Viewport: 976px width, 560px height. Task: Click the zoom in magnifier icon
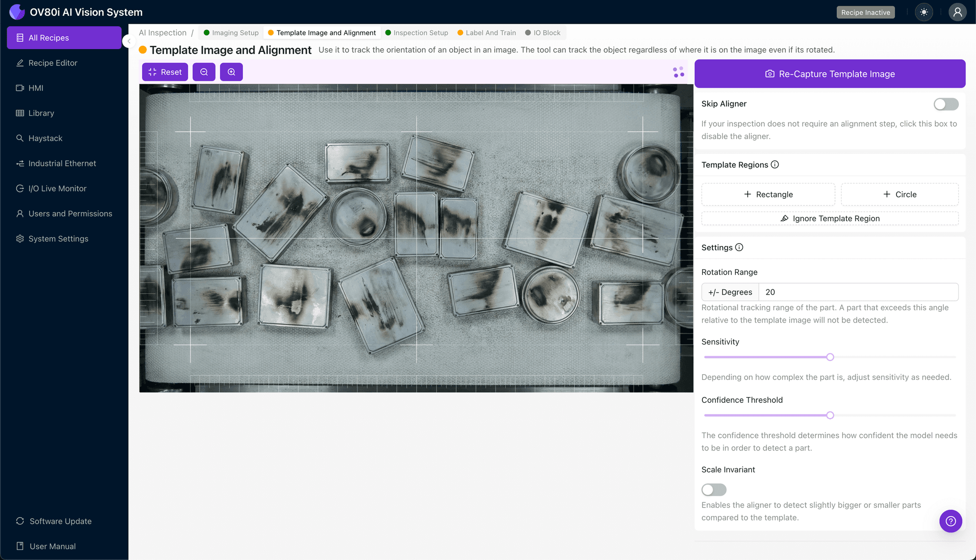coord(231,72)
